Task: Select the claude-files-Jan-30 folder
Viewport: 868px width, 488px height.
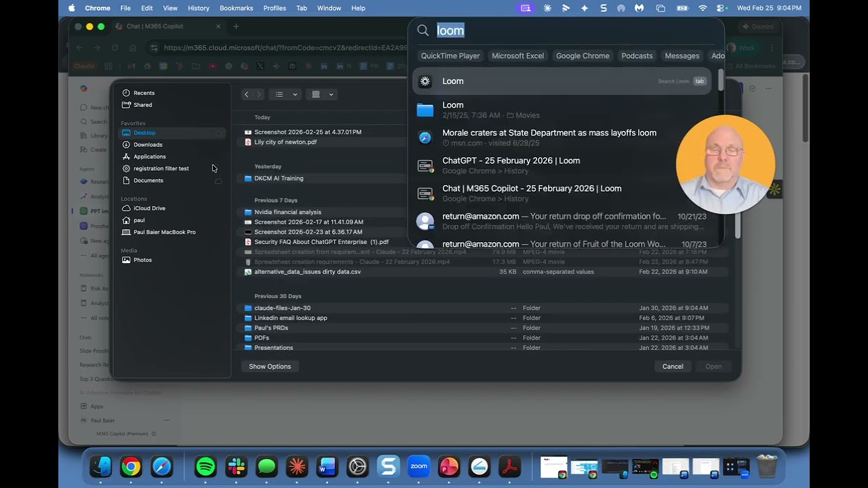Action: pos(282,308)
